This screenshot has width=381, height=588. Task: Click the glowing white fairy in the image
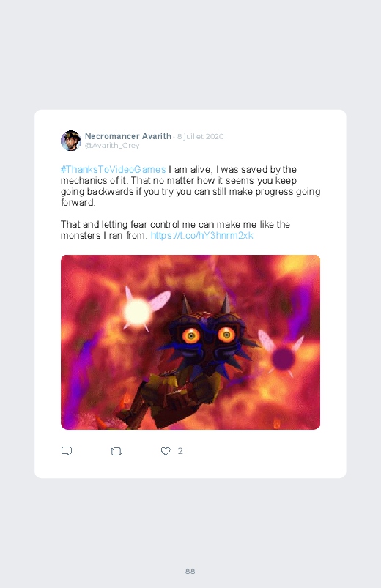point(138,311)
